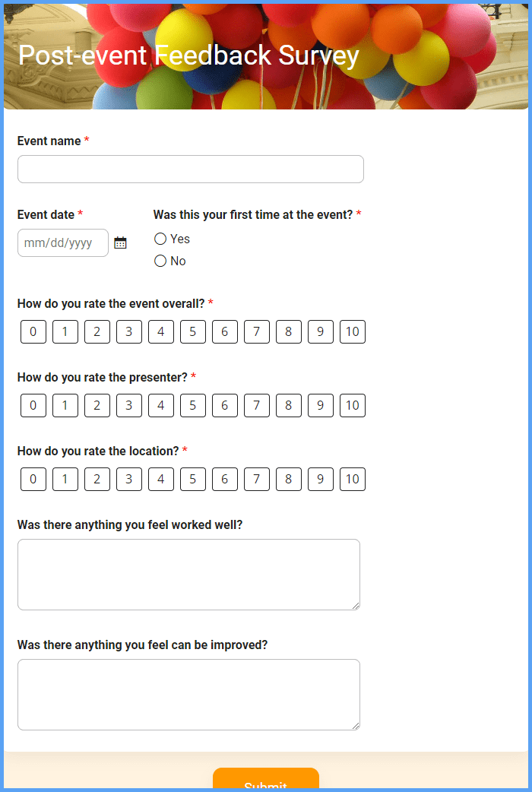Viewport: 532px width, 792px height.
Task: Select Yes for first time at event
Action: click(x=160, y=239)
